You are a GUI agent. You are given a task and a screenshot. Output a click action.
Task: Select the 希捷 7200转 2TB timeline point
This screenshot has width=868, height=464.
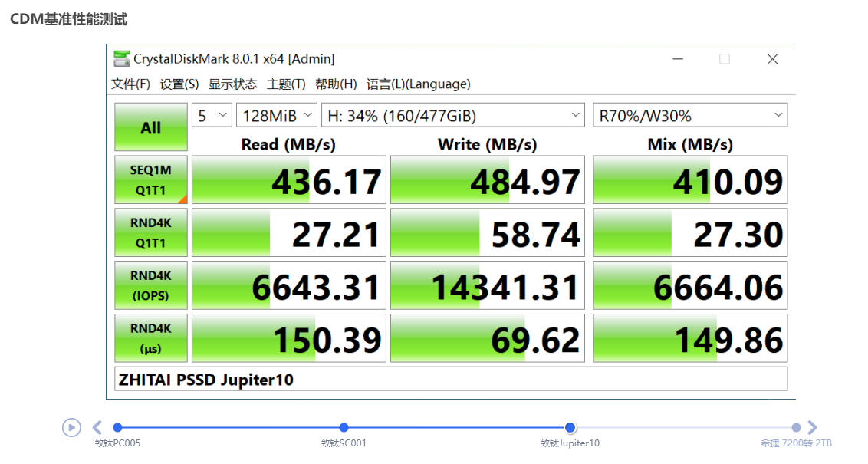point(796,427)
